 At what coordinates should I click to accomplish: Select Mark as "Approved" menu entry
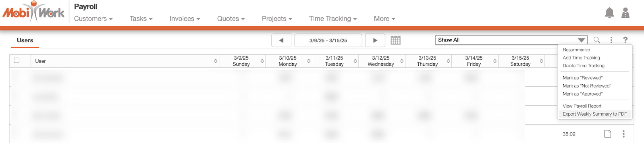point(583,94)
